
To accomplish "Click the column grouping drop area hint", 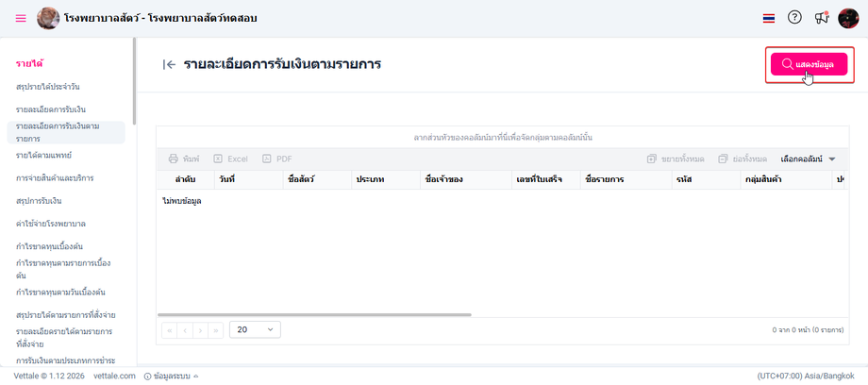I will [503, 137].
